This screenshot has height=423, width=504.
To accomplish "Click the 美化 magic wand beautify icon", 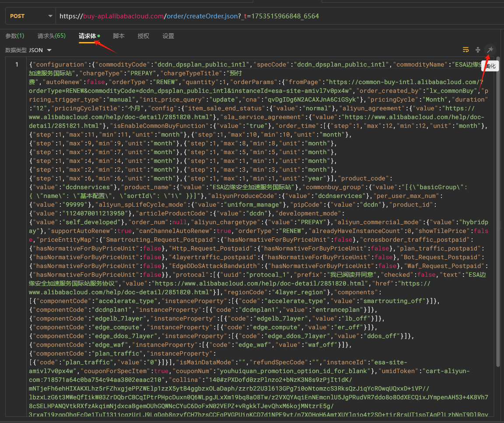I will click(490, 49).
